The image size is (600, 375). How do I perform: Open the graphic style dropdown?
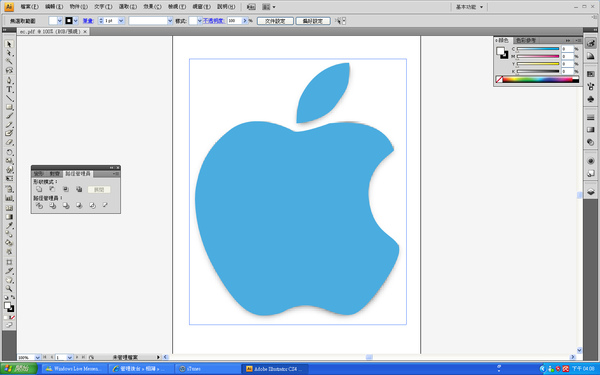[199, 21]
